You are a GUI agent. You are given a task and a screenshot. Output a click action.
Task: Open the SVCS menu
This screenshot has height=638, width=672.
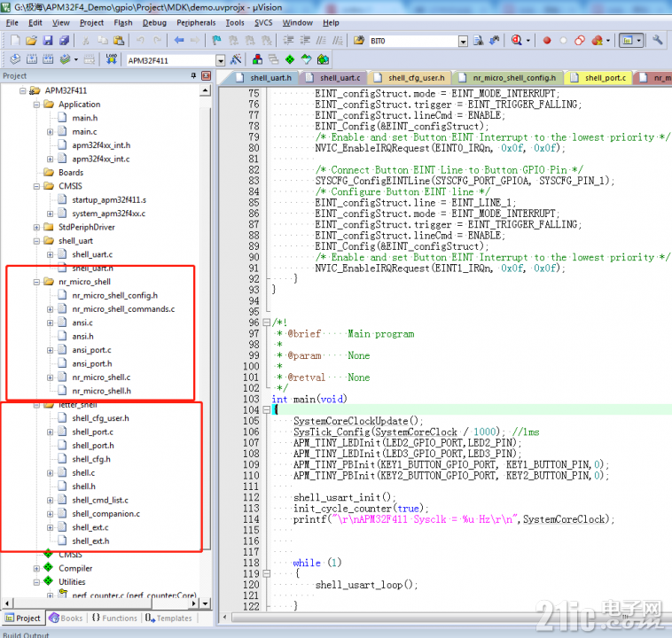[x=263, y=23]
